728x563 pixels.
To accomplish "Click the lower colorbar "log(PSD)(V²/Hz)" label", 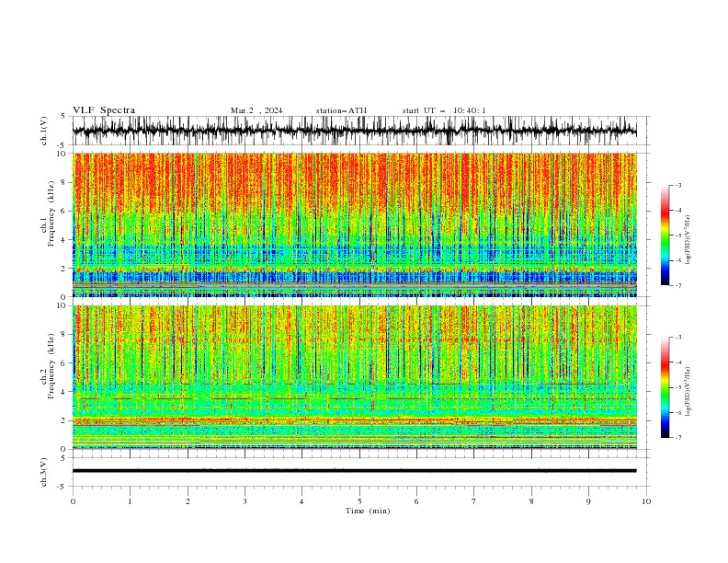I will tap(688, 392).
